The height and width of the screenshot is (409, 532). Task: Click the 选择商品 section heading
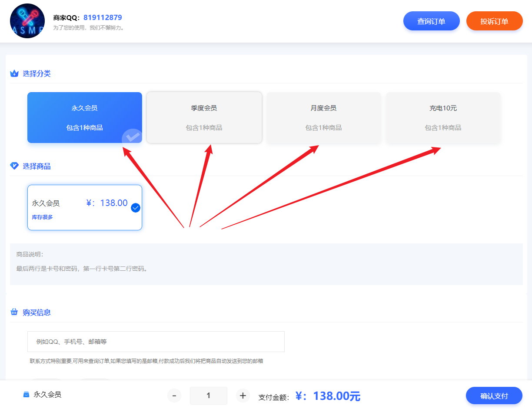[37, 166]
